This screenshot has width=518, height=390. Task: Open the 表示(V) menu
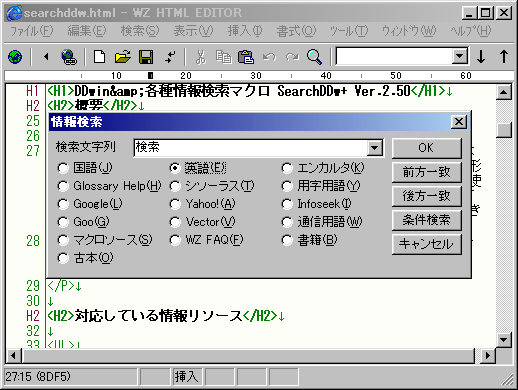coord(193,31)
